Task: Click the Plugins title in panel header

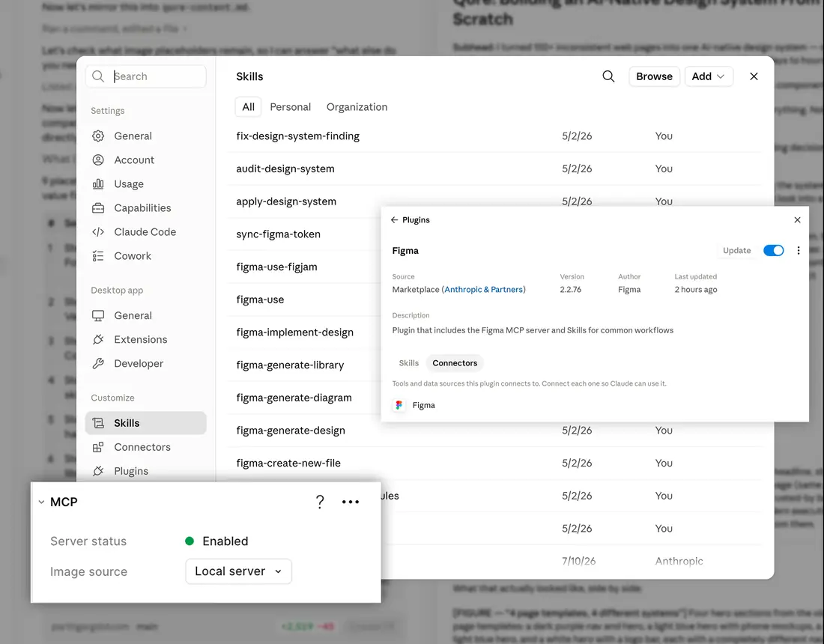Action: tap(416, 219)
